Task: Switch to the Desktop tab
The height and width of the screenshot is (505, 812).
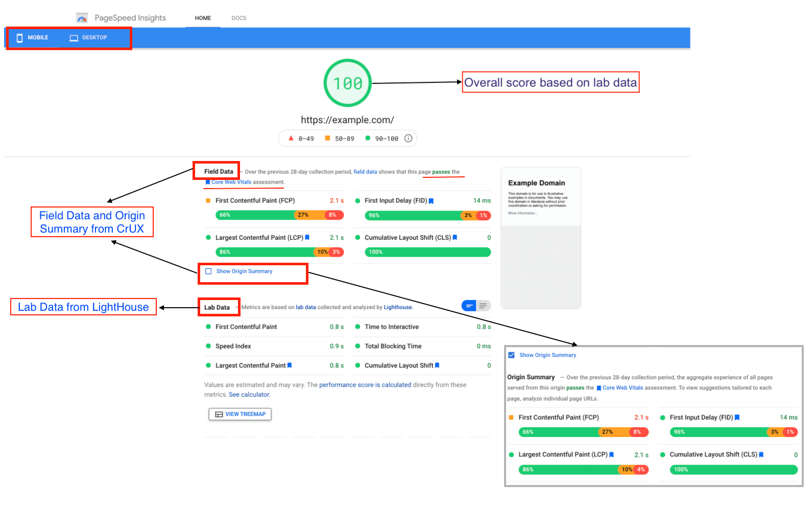Action: 88,38
